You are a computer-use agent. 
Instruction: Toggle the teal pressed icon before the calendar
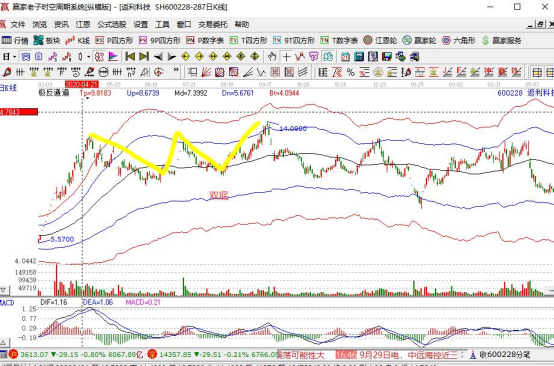pyautogui.click(x=328, y=57)
